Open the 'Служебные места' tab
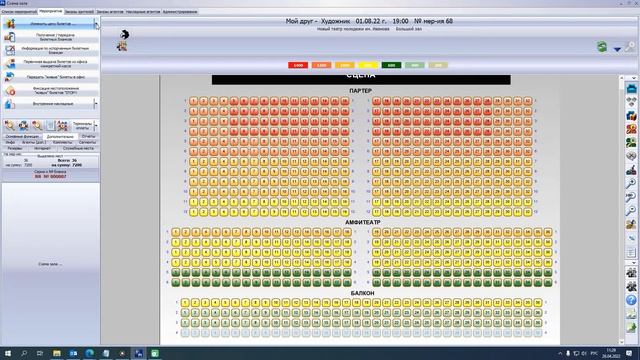This screenshot has width=640, height=360. (x=78, y=148)
